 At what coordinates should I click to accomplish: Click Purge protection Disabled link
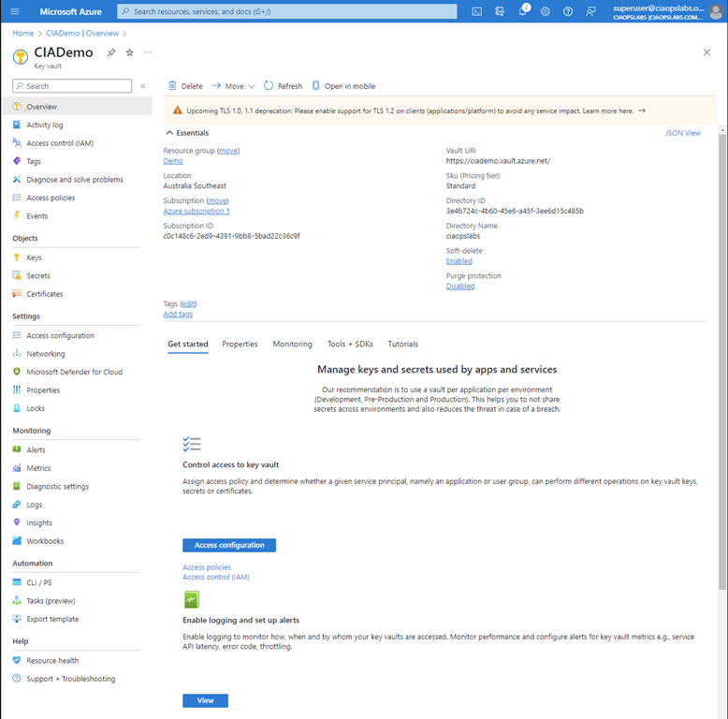459,286
